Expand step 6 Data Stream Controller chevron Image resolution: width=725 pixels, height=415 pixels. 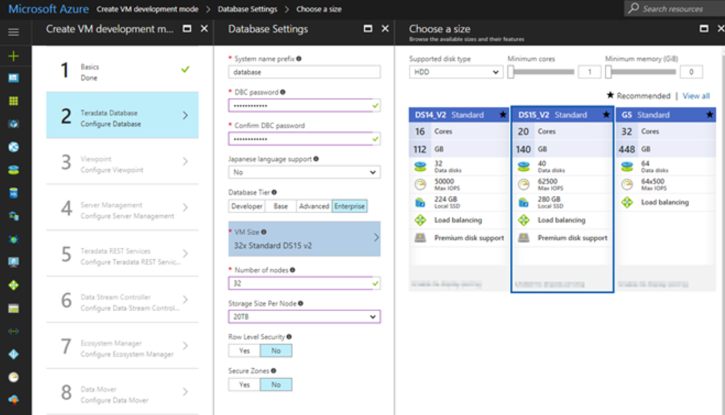(185, 299)
